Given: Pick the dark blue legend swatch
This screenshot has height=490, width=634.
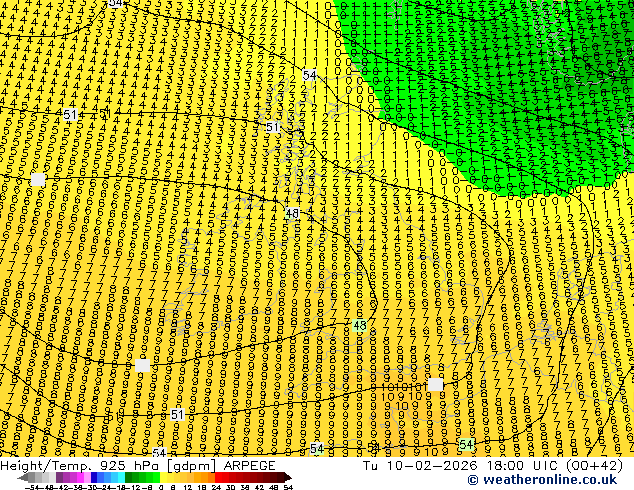Looking at the screenshot, I should [94, 477].
